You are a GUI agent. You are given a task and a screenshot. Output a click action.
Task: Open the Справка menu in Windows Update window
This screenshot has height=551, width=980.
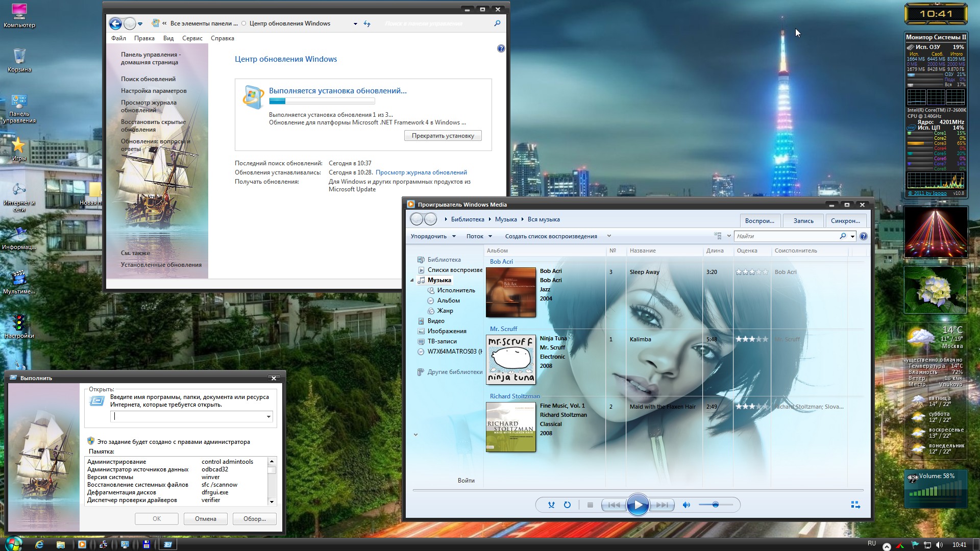click(x=222, y=38)
